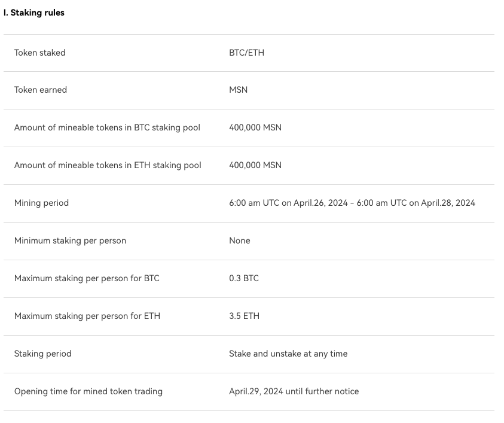504x423 pixels.
Task: Click the mining period date range
Action: pyautogui.click(x=352, y=203)
